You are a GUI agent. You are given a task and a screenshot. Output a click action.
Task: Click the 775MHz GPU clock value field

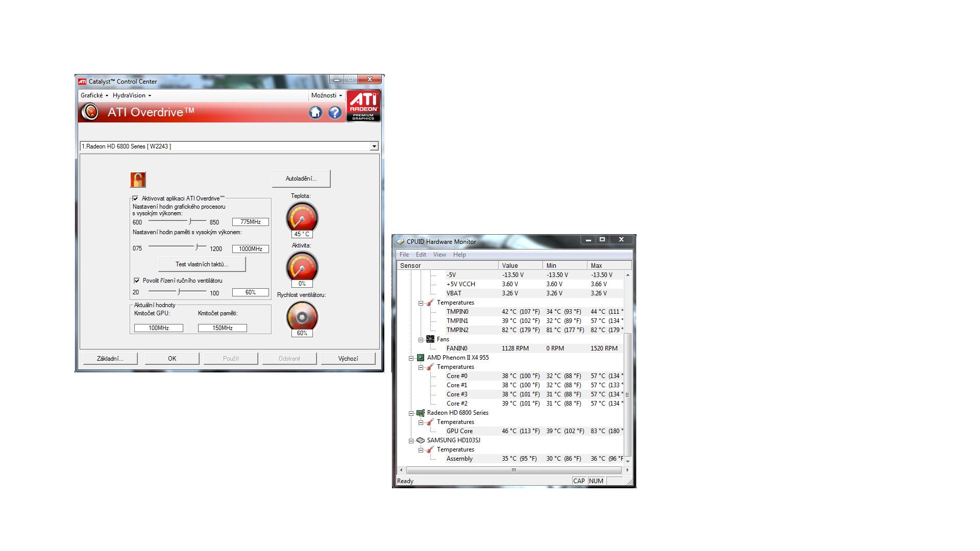(250, 222)
